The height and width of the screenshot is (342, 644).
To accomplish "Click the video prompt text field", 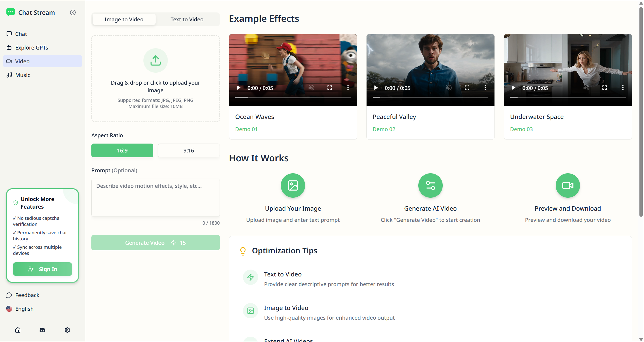I will [x=155, y=197].
